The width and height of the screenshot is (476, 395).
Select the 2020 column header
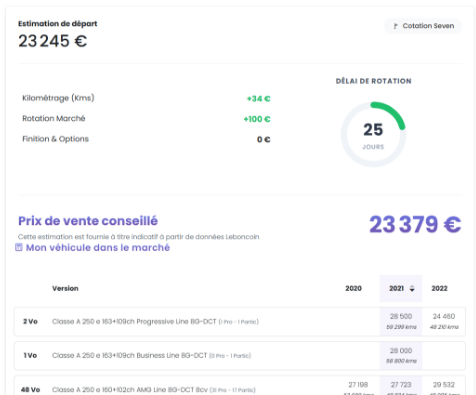click(x=353, y=288)
